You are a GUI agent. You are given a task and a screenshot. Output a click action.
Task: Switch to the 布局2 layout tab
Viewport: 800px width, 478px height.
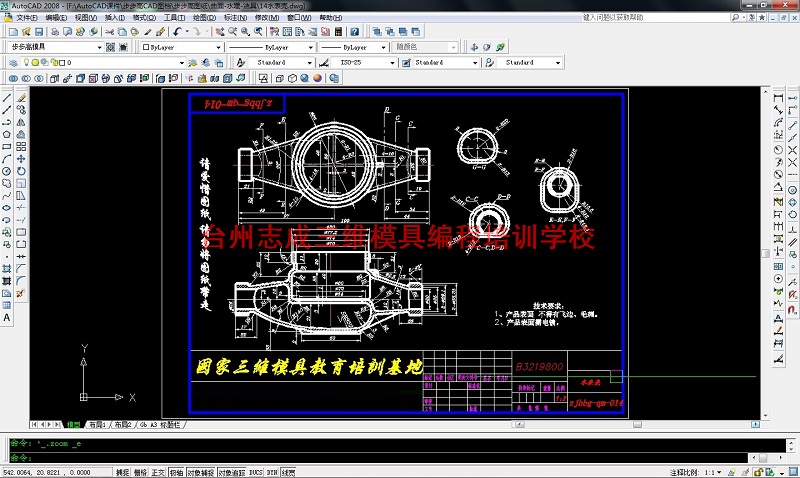pos(122,424)
